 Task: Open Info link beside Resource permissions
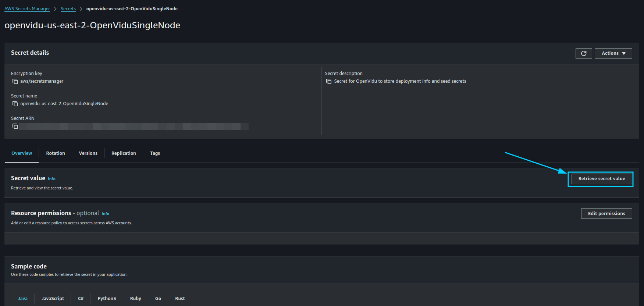tap(105, 214)
